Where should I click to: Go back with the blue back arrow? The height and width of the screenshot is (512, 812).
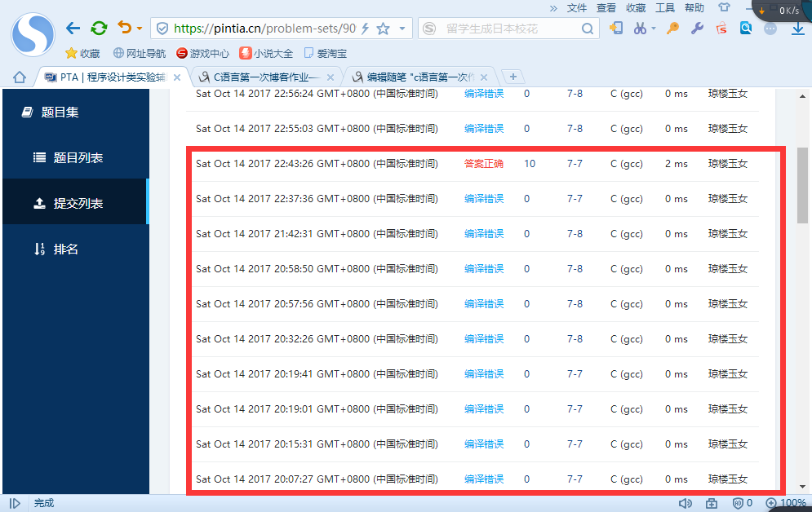[73, 29]
